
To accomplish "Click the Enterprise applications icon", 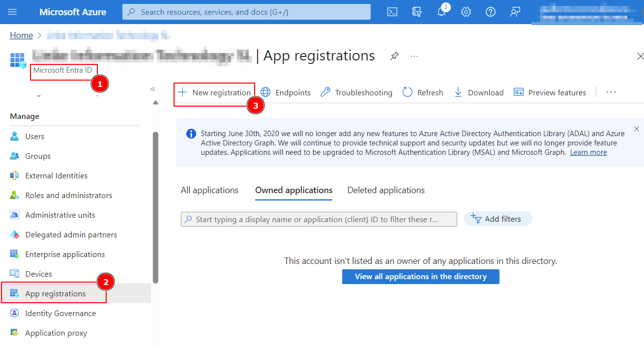I will click(x=15, y=254).
